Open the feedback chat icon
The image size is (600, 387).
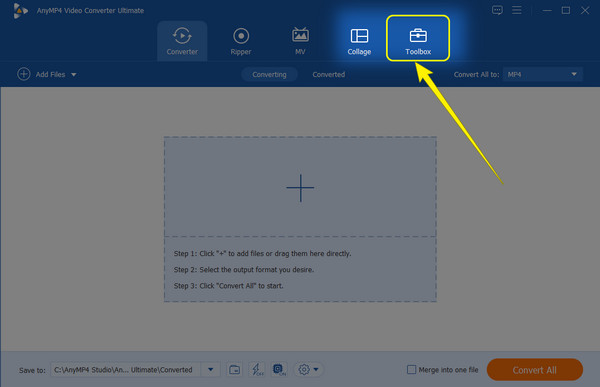point(497,10)
